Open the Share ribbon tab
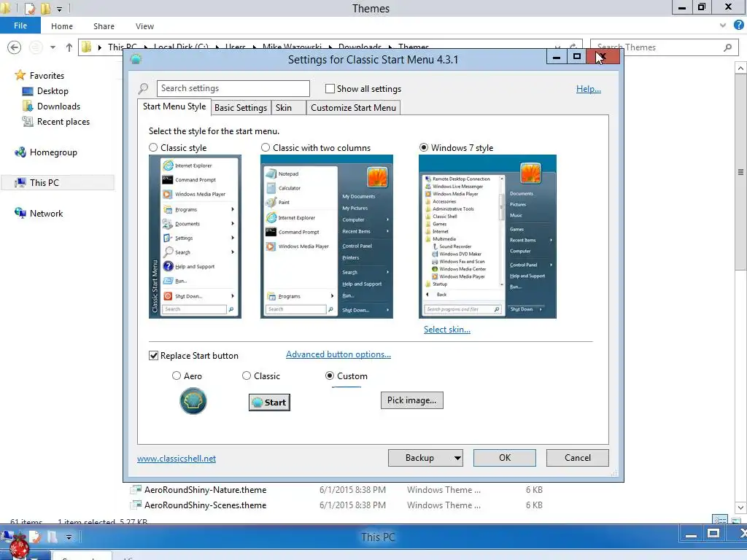The image size is (747, 560). click(x=104, y=26)
